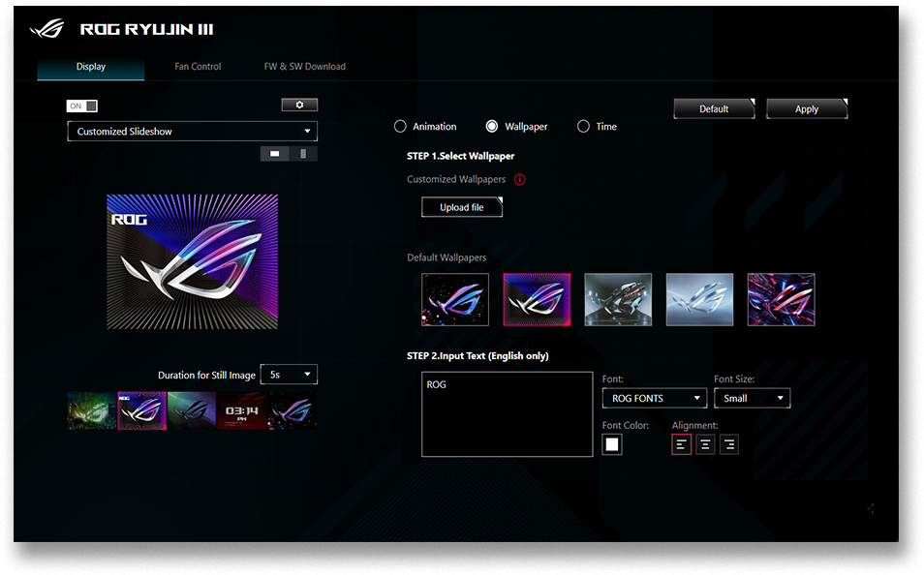Select the fourth default wallpaper, light blue logo

699,299
